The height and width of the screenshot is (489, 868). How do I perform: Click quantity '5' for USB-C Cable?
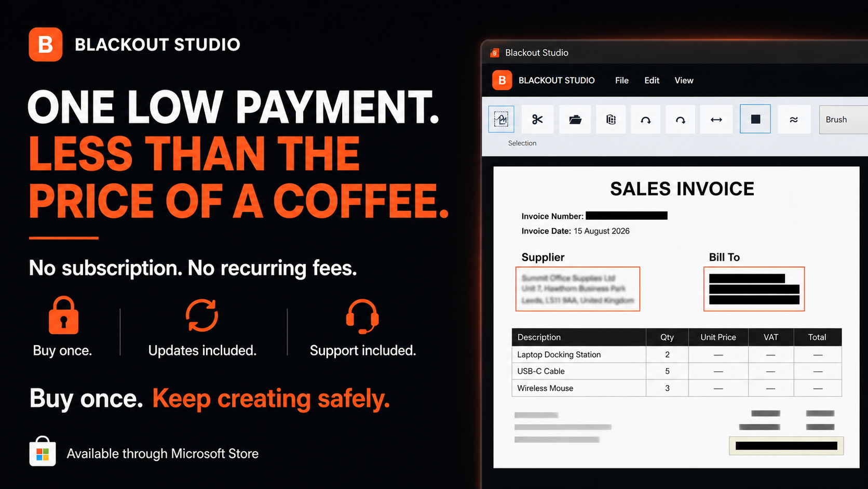click(667, 371)
